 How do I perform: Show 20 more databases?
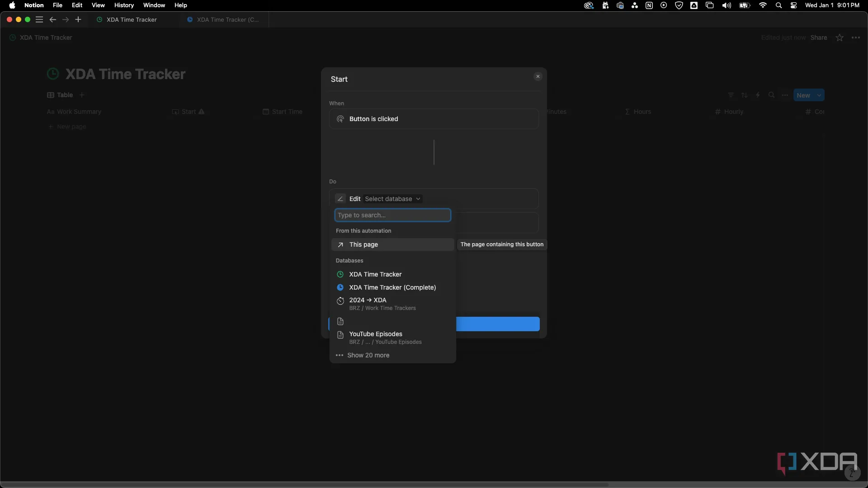[x=392, y=355]
